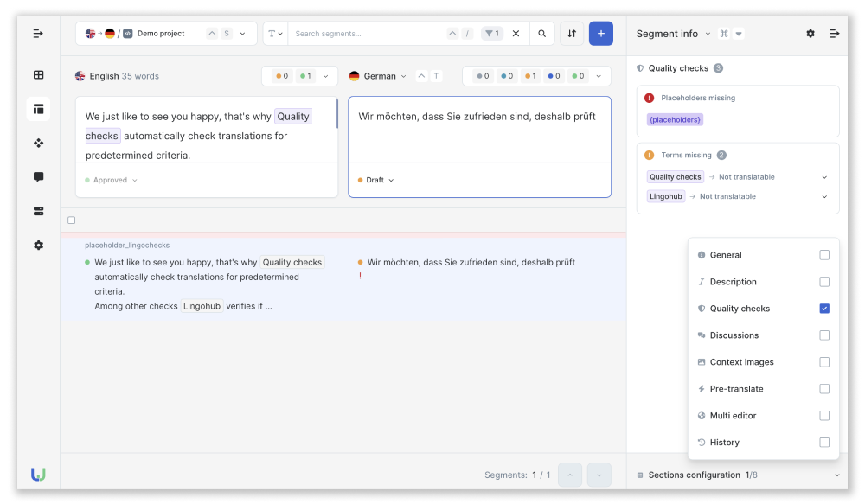
Task: Click the Quality checks shield icon heading
Action: (640, 68)
